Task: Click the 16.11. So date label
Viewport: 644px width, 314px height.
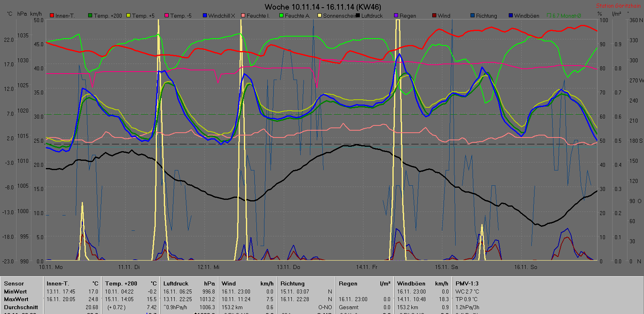Action: (x=526, y=267)
